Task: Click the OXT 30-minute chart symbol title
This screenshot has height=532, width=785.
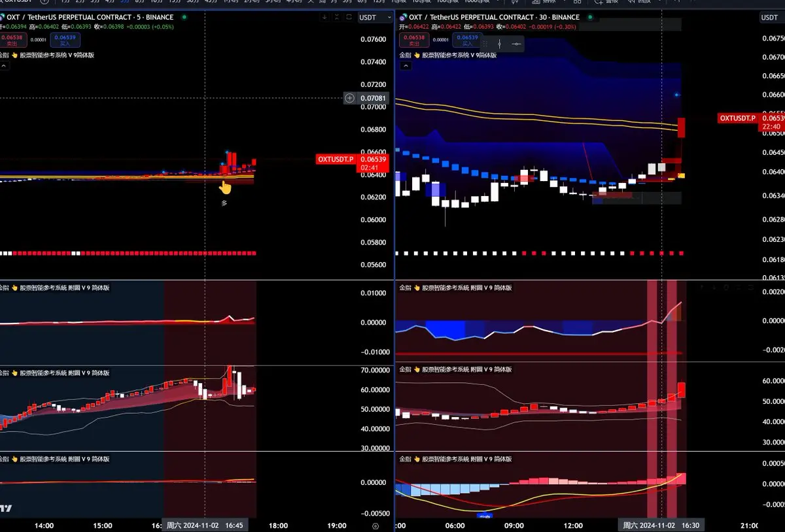Action: (494, 18)
